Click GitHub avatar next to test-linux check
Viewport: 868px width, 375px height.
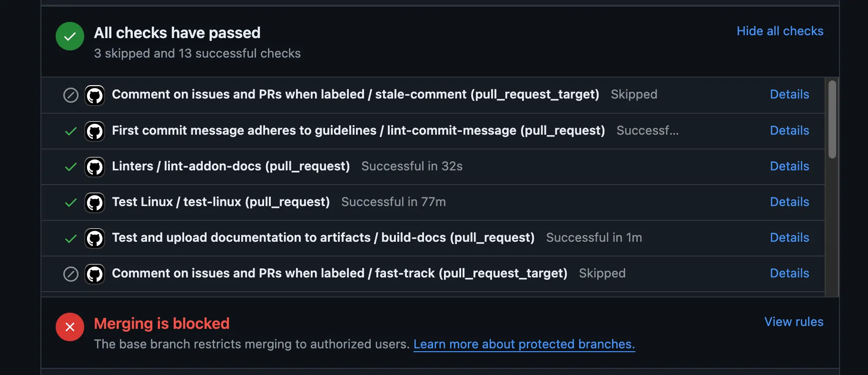pyautogui.click(x=95, y=202)
